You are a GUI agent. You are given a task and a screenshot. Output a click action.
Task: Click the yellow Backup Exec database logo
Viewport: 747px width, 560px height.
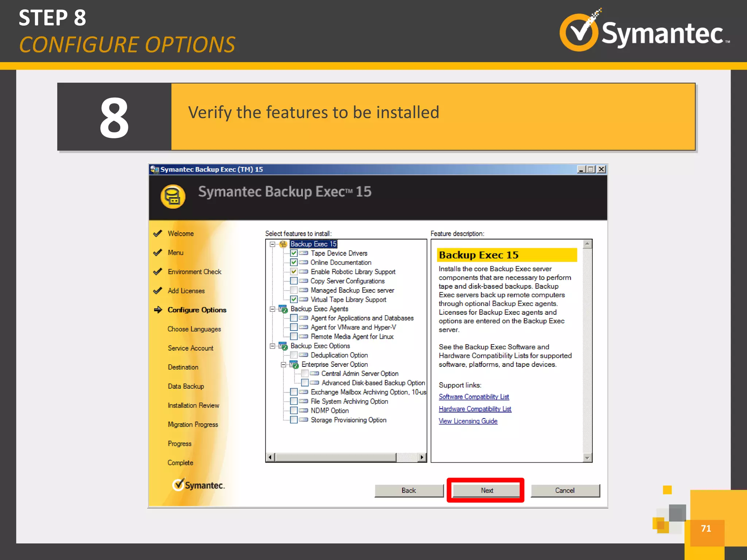tap(173, 197)
